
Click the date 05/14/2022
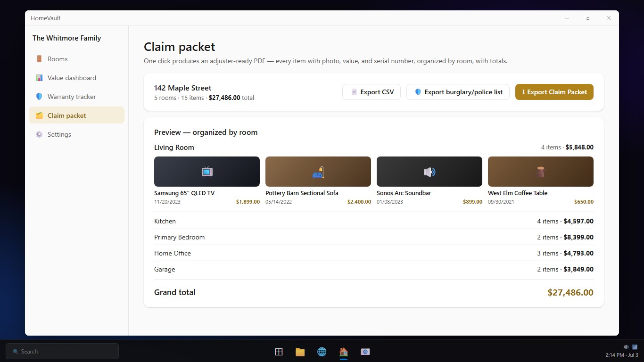(x=279, y=202)
